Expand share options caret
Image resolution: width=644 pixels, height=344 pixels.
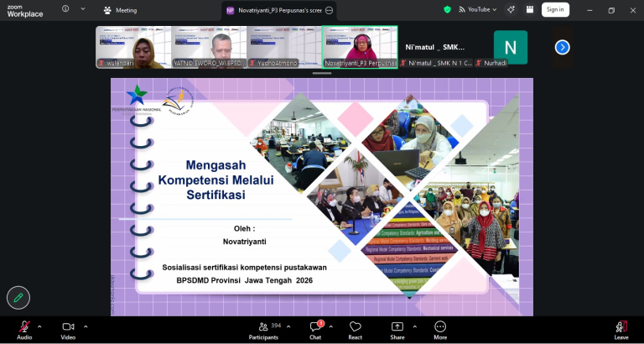click(414, 326)
